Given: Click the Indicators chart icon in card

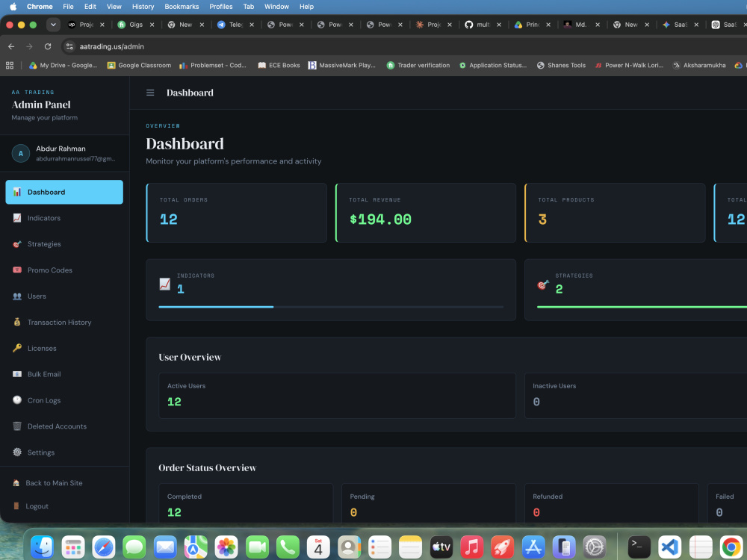Looking at the screenshot, I should click(x=165, y=284).
